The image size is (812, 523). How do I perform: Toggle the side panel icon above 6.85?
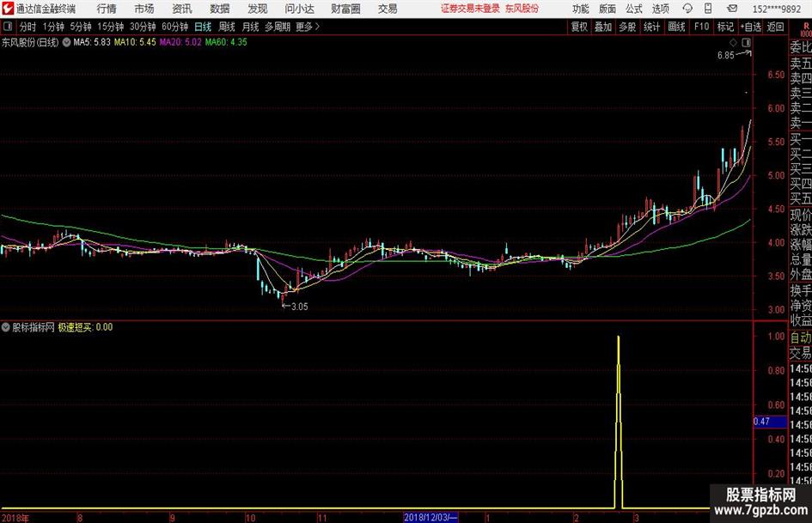point(746,42)
